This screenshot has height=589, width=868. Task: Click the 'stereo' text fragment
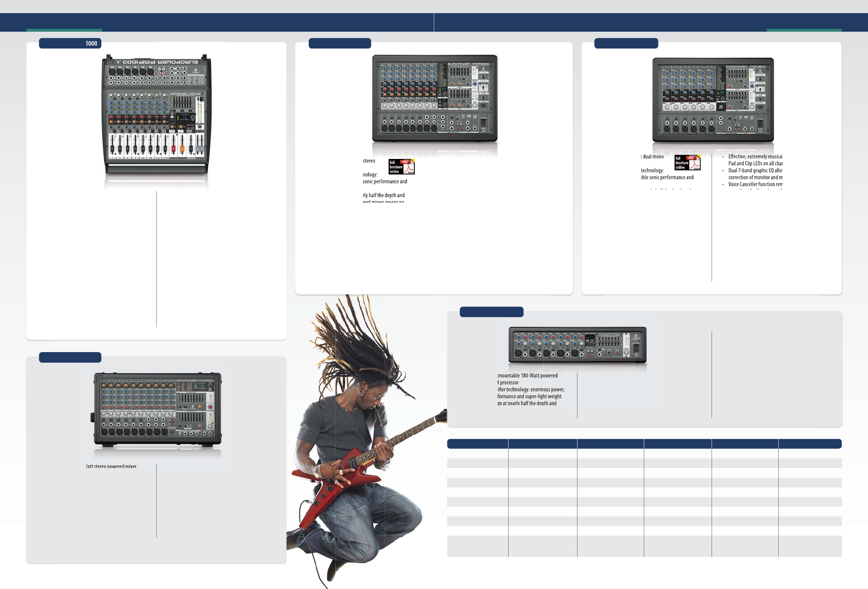[x=369, y=161]
